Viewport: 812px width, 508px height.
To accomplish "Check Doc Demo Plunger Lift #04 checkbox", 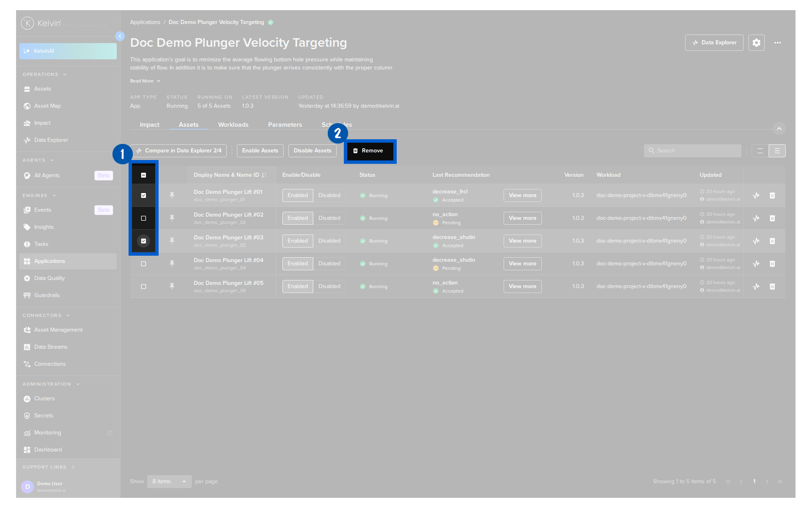I will [x=143, y=264].
